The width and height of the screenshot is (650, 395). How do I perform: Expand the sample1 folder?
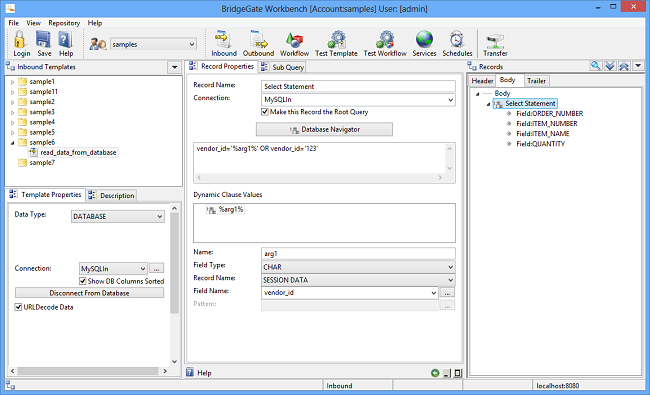tap(12, 82)
